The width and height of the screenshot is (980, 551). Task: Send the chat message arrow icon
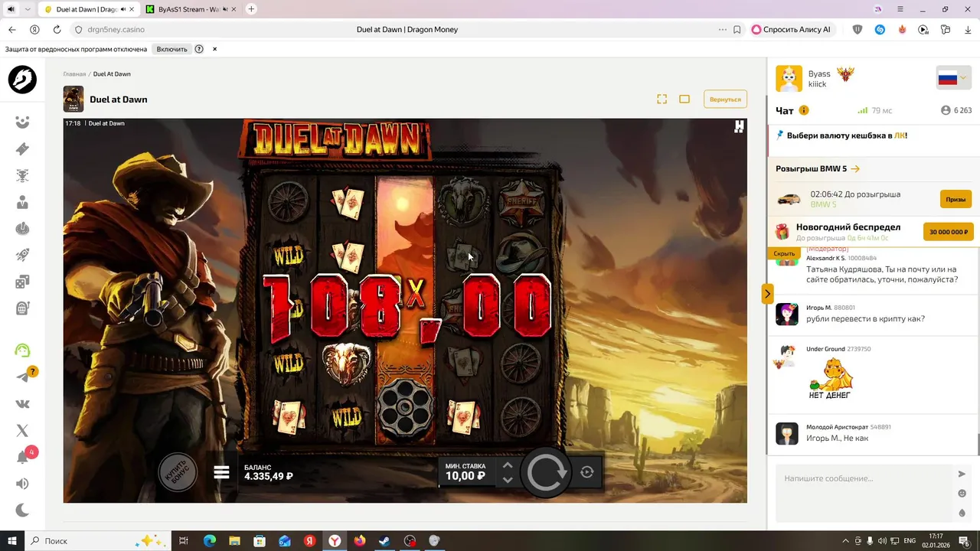pyautogui.click(x=962, y=474)
